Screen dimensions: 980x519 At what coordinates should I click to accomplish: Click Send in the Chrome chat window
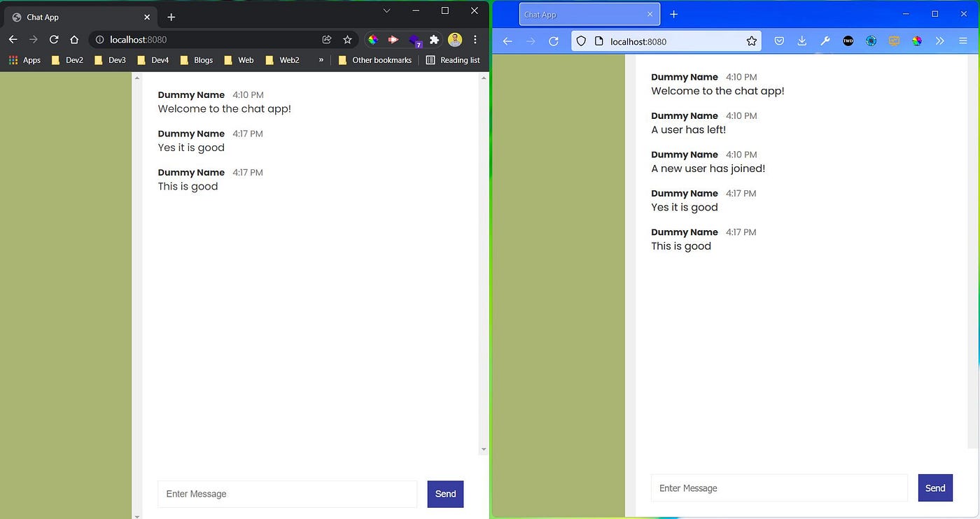point(445,494)
